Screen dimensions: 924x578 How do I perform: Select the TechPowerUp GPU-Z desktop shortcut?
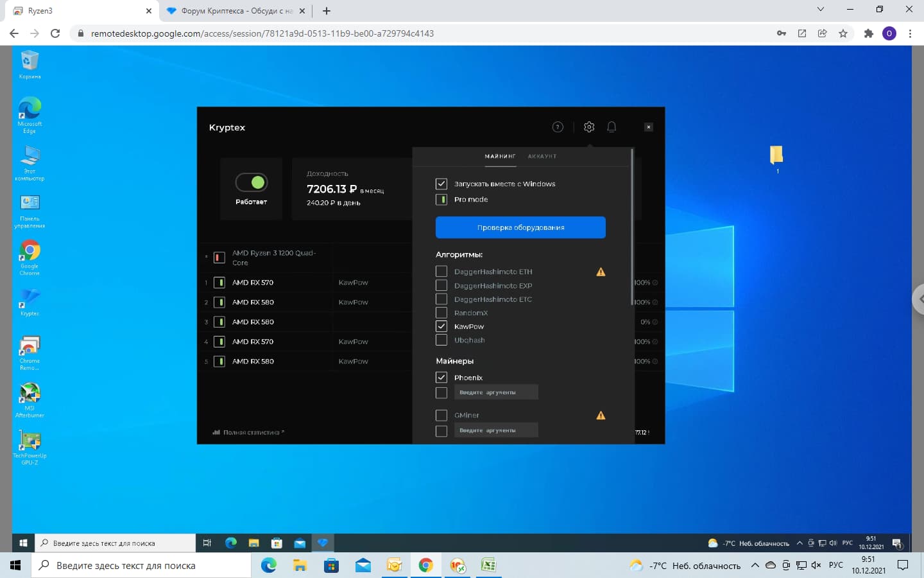30,448
